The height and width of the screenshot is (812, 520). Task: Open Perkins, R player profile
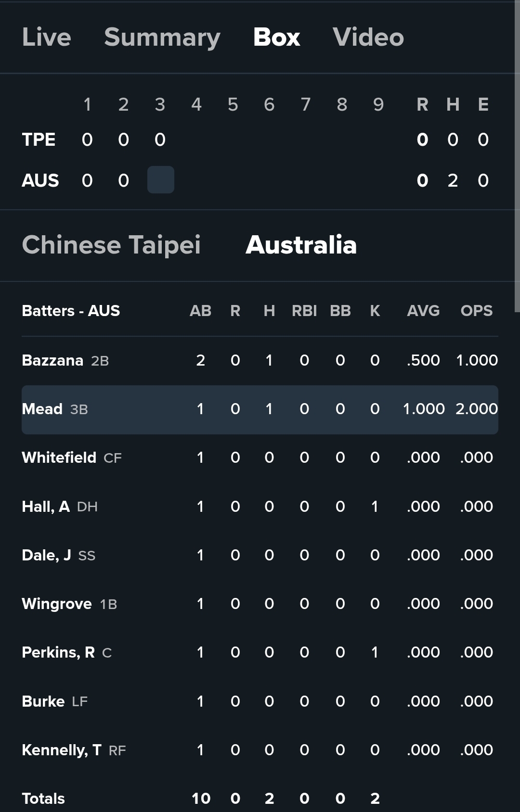(x=58, y=652)
